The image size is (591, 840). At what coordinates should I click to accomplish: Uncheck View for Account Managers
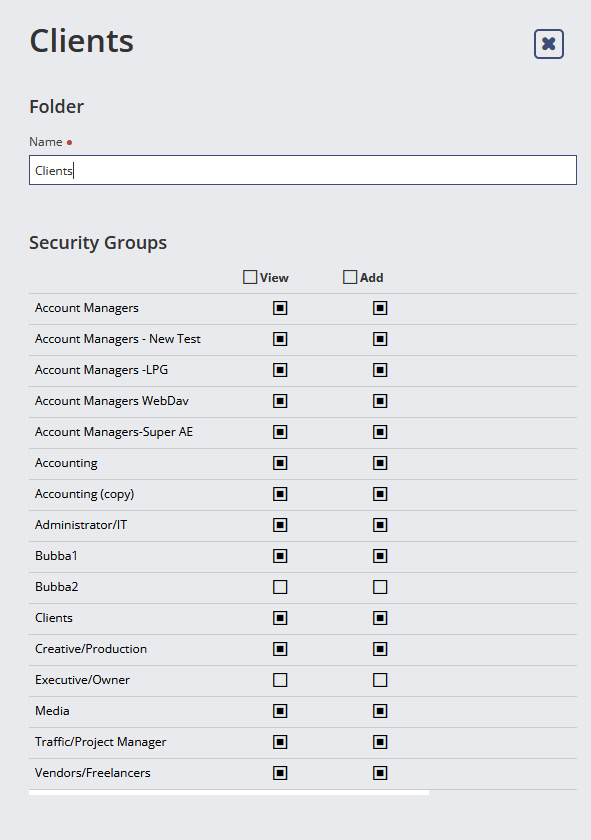pos(280,308)
